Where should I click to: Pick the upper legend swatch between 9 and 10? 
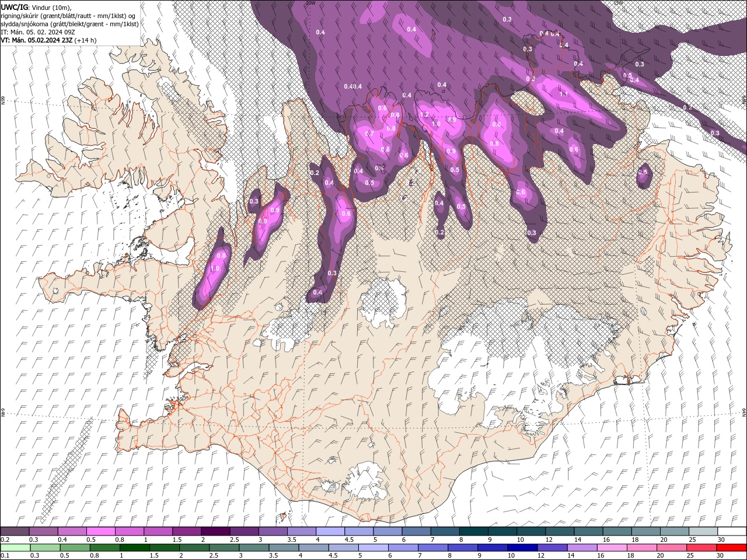coord(502,531)
